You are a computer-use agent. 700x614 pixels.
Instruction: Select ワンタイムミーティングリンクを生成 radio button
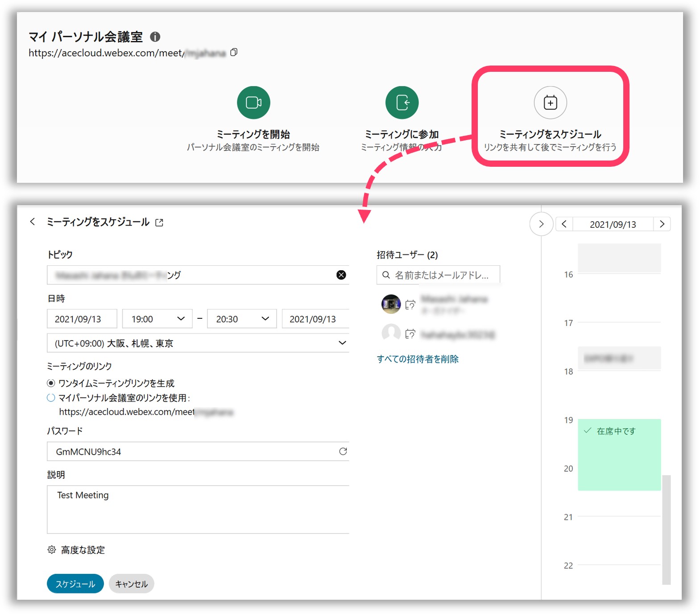(x=51, y=383)
